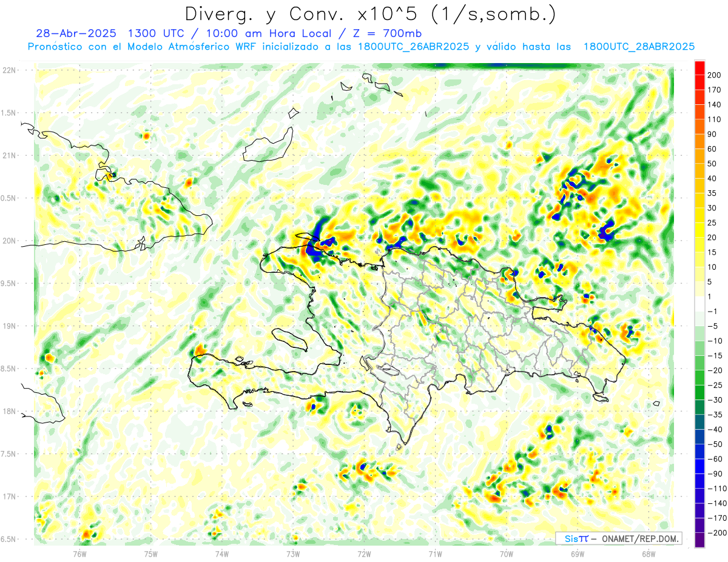Click the '19N' latitude label
Screen dimensions: 728x562
(9, 326)
